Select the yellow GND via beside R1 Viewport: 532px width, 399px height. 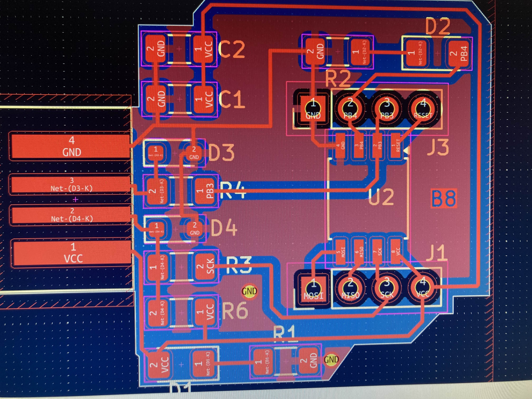(331, 360)
